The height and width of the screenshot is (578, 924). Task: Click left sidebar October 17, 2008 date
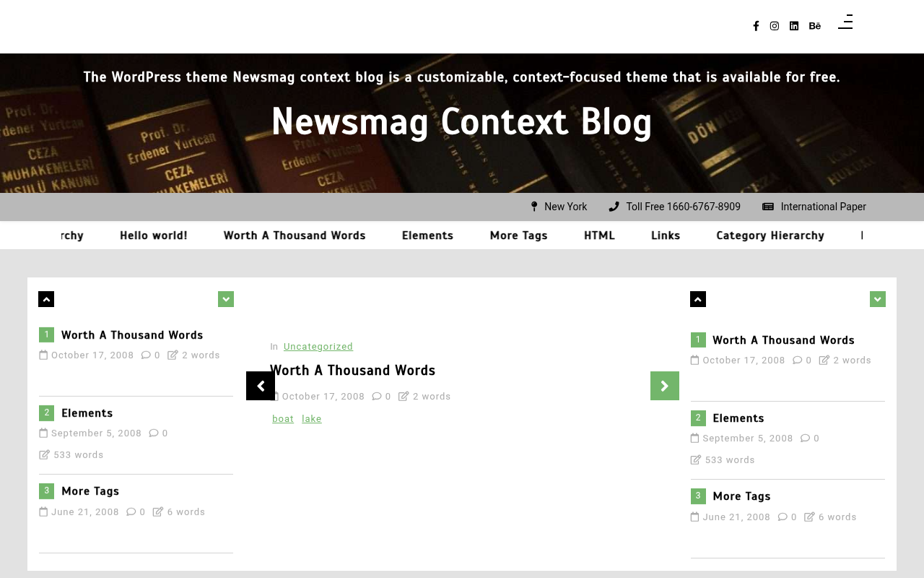92,355
